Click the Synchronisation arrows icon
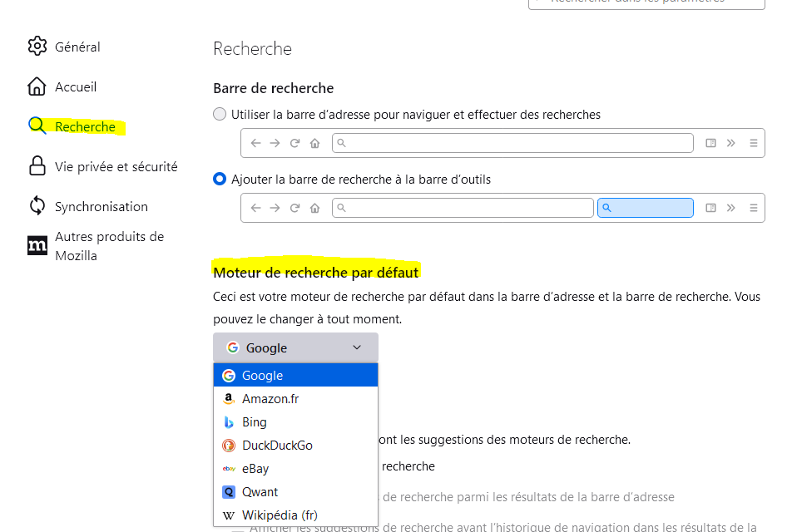Image resolution: width=787 pixels, height=532 pixels. pos(37,205)
